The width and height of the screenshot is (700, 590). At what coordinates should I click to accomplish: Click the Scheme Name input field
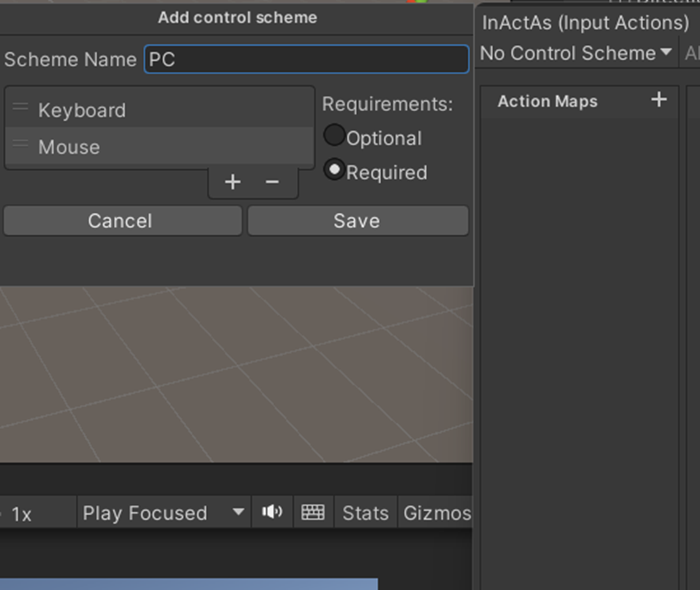[x=307, y=59]
